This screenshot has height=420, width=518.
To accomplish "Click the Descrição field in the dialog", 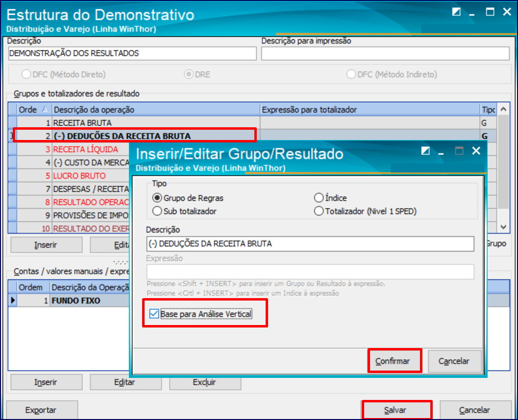I will pyautogui.click(x=310, y=244).
